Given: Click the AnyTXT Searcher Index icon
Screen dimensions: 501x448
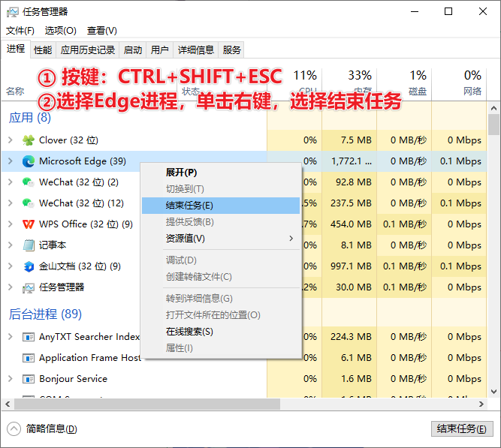Looking at the screenshot, I should tap(29, 337).
